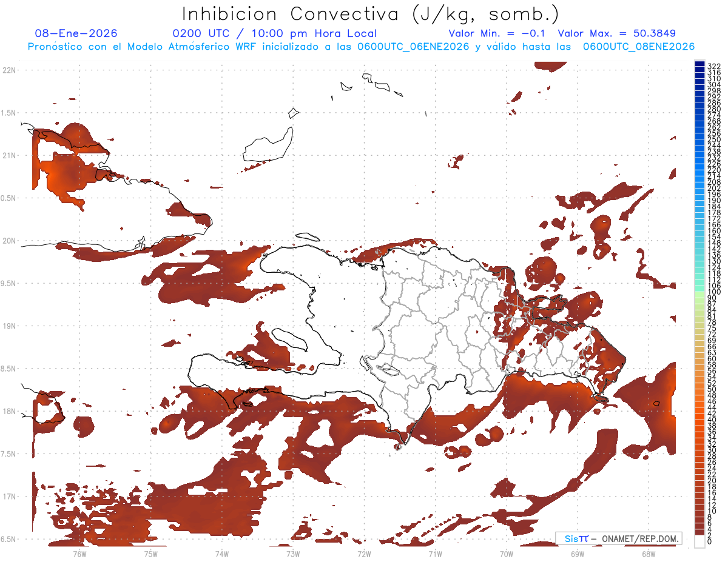Click the latitude label '22N'
728x562 pixels.
8,70
